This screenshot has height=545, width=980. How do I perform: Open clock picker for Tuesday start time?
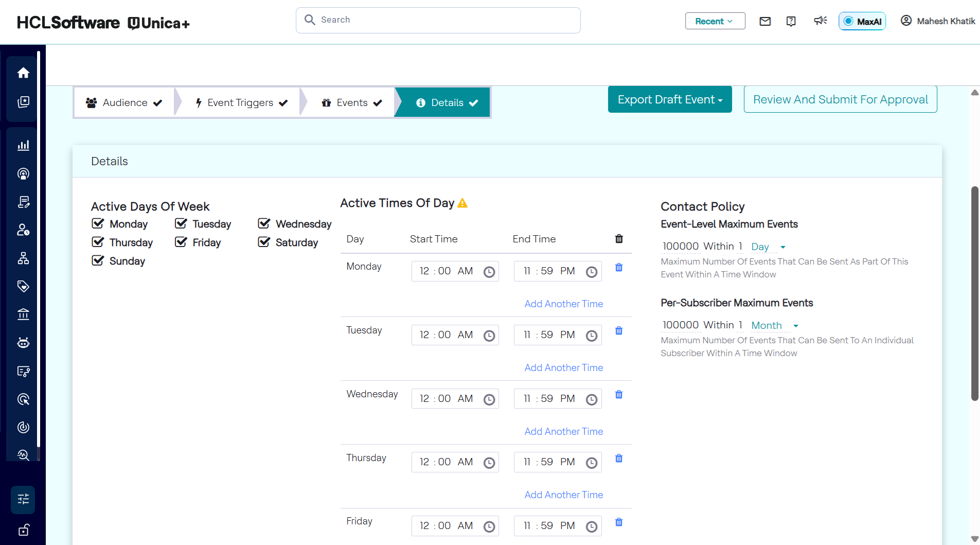[489, 336]
